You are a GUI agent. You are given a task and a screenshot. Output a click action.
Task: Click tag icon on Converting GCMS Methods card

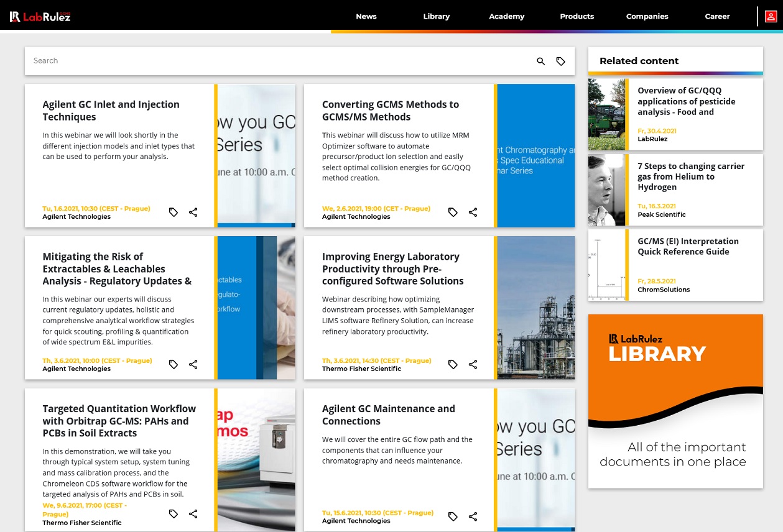[453, 213]
